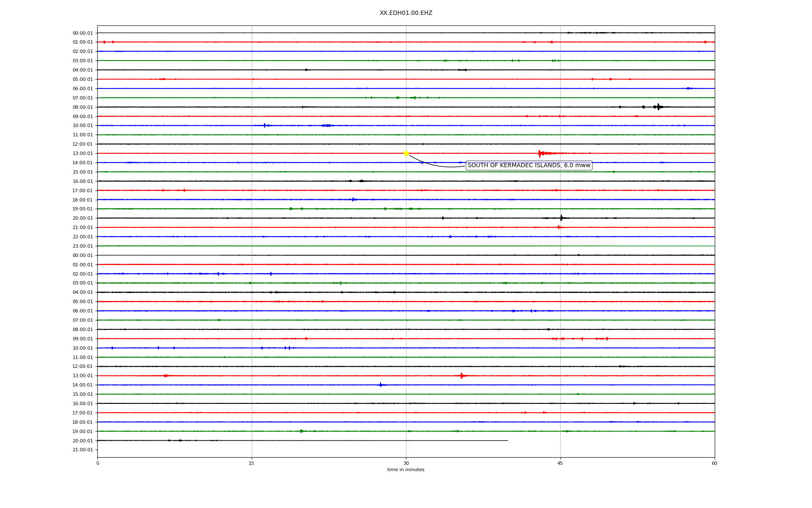
Task: Click the blue spike near minute 16 on upper 10:00:01 trace
Action: pos(264,125)
